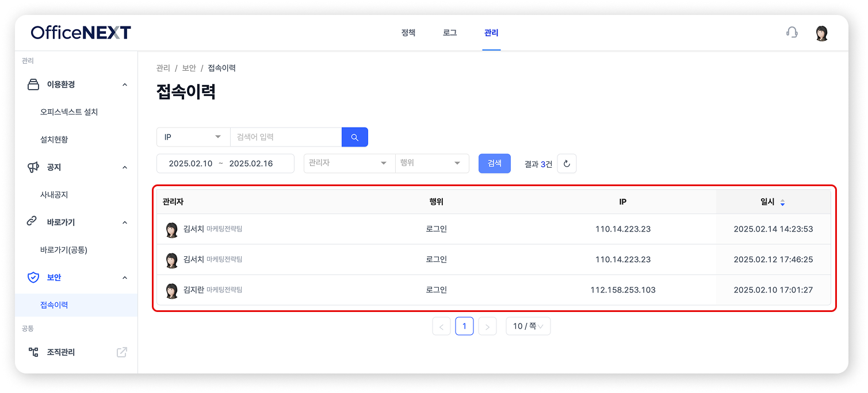
Task: Click 접속이력 breadcrumb item
Action: 222,68
